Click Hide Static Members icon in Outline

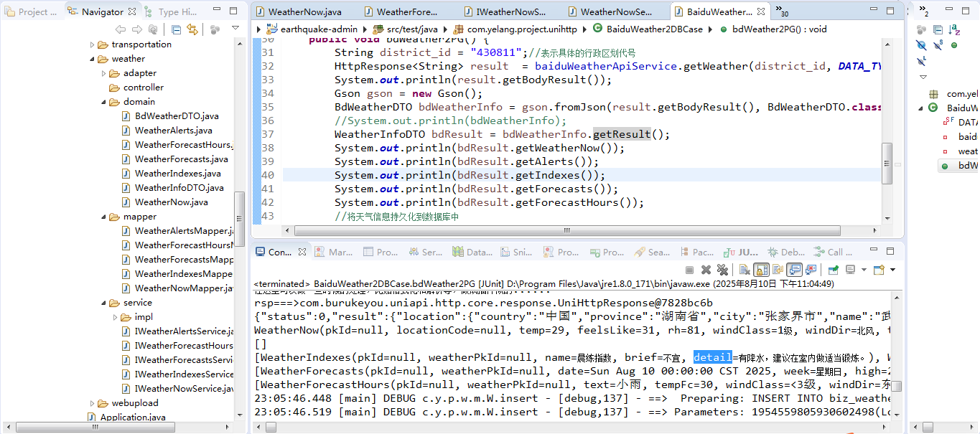coord(938,44)
